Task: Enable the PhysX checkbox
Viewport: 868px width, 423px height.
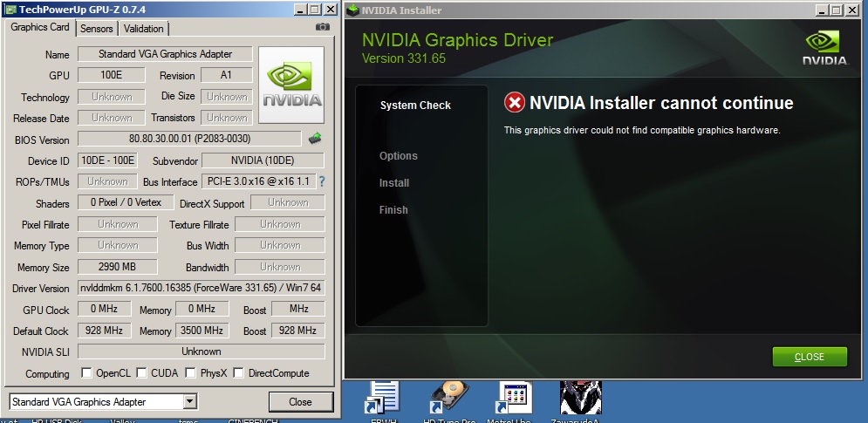Action: click(190, 372)
